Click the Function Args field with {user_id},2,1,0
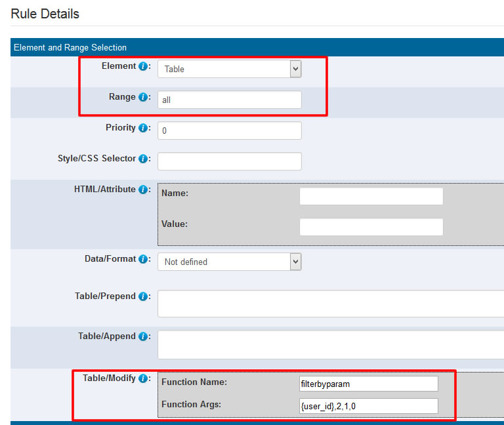This screenshot has width=504, height=425. click(x=366, y=406)
